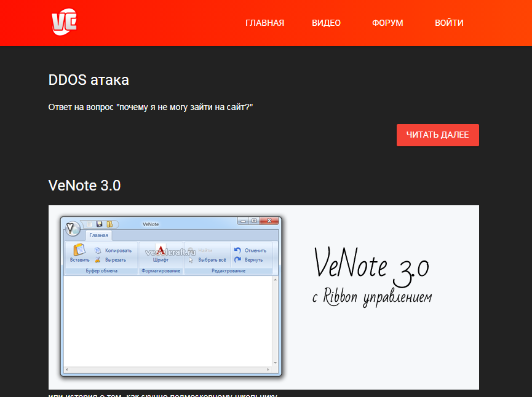Go to the ВИДЕО section
The height and width of the screenshot is (397, 532).
[x=326, y=23]
